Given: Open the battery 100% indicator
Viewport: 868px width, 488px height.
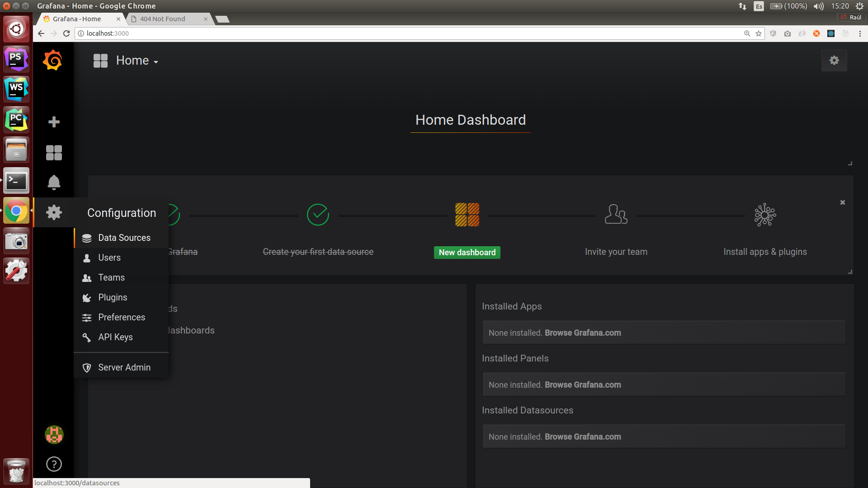Looking at the screenshot, I should [x=789, y=6].
